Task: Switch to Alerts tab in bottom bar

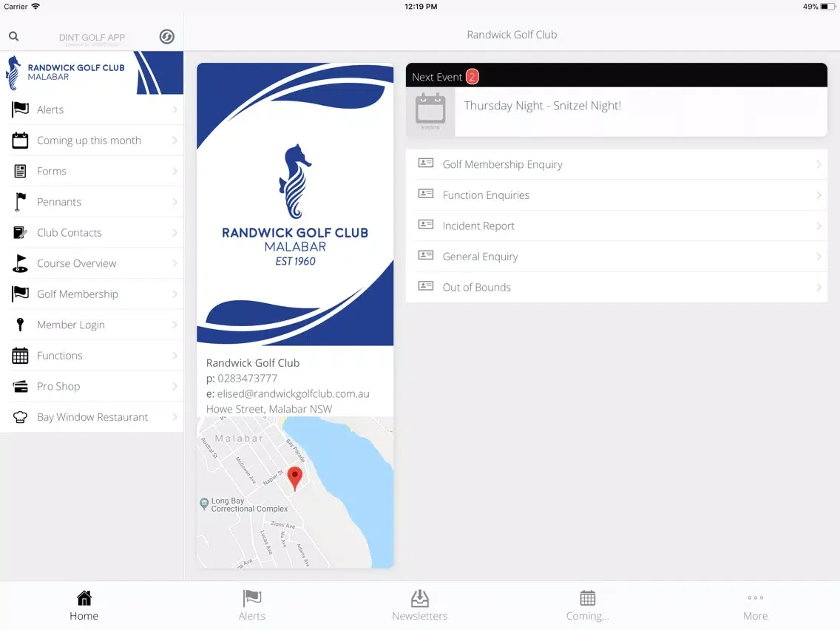Action: (x=252, y=606)
